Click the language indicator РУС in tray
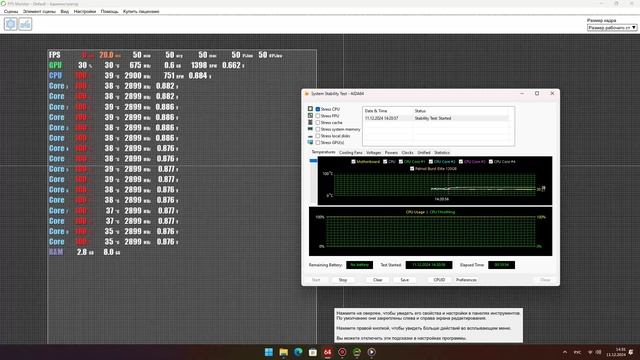The height and width of the screenshot is (360, 640). [x=578, y=352]
